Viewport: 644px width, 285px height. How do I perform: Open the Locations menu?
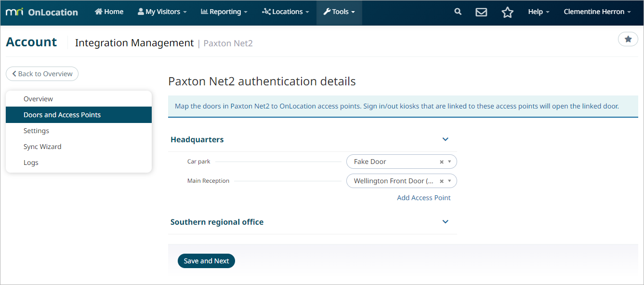286,12
